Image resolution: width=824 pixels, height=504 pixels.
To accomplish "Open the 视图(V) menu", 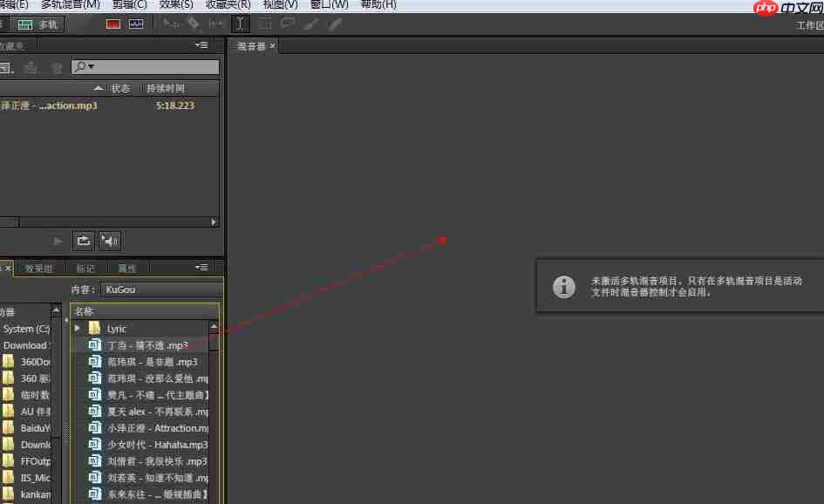I will click(x=281, y=4).
